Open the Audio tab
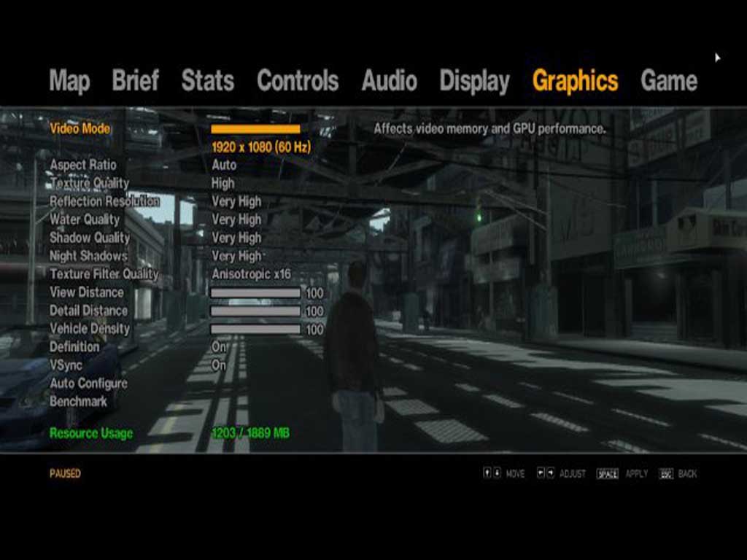 click(x=389, y=81)
